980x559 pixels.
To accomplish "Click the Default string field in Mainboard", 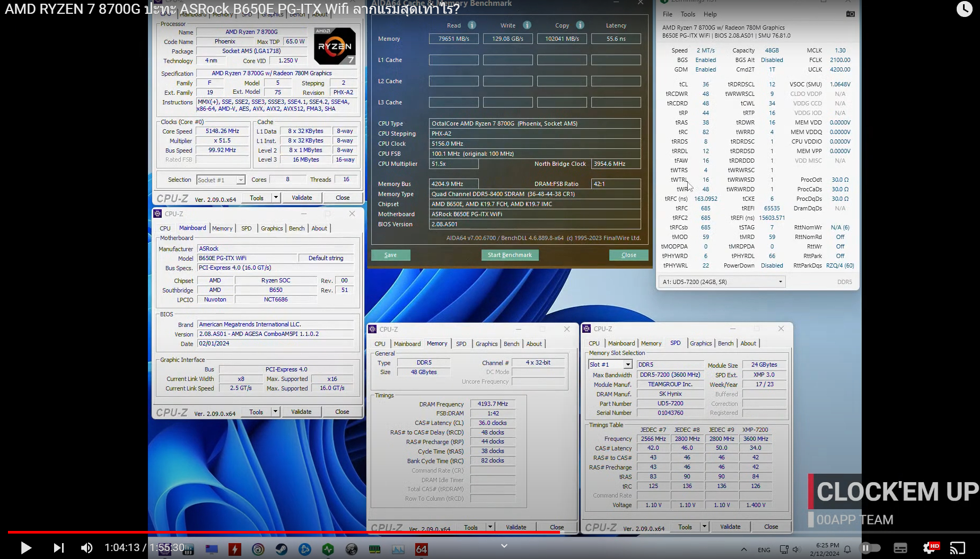I will (326, 258).
